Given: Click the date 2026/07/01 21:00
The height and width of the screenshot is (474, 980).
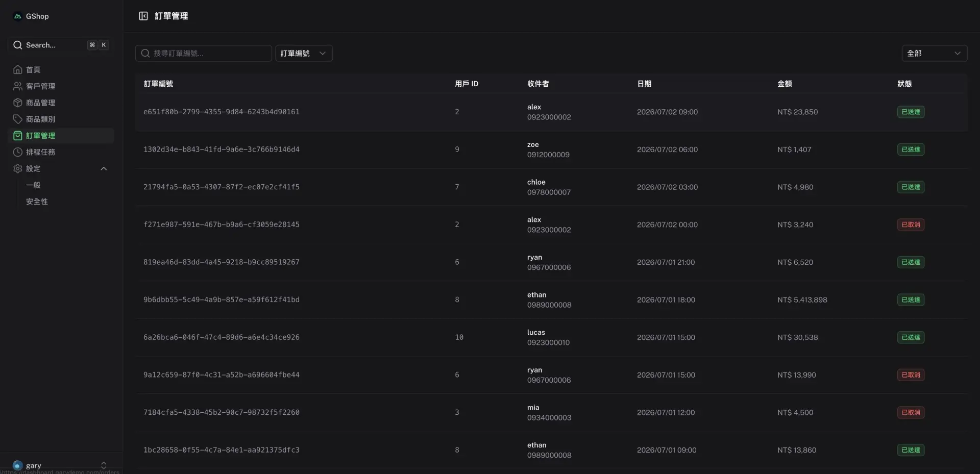Looking at the screenshot, I should coord(666,262).
